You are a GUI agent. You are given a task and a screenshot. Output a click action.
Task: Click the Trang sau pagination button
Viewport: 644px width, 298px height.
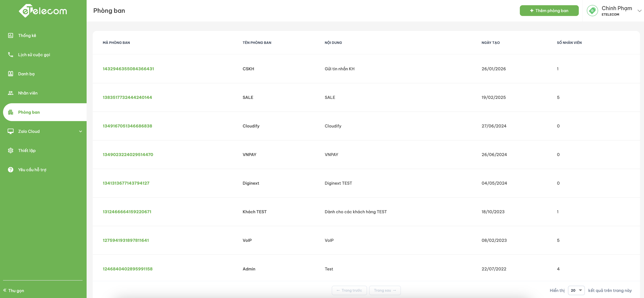click(385, 290)
